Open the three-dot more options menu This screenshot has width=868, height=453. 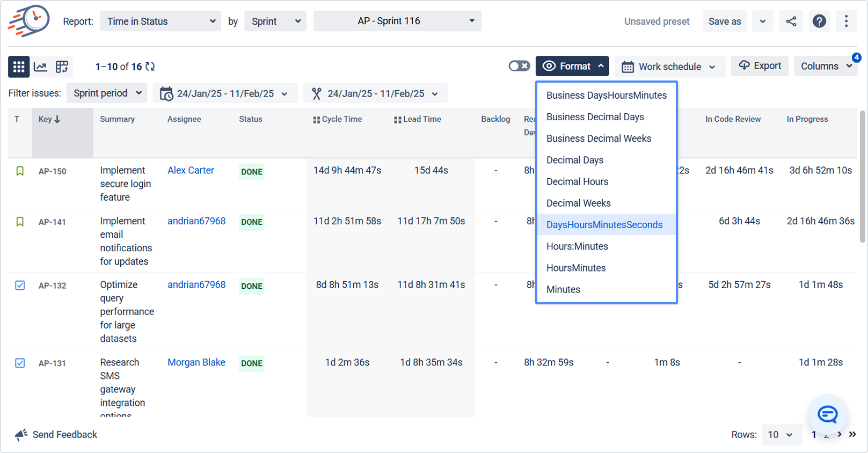846,21
